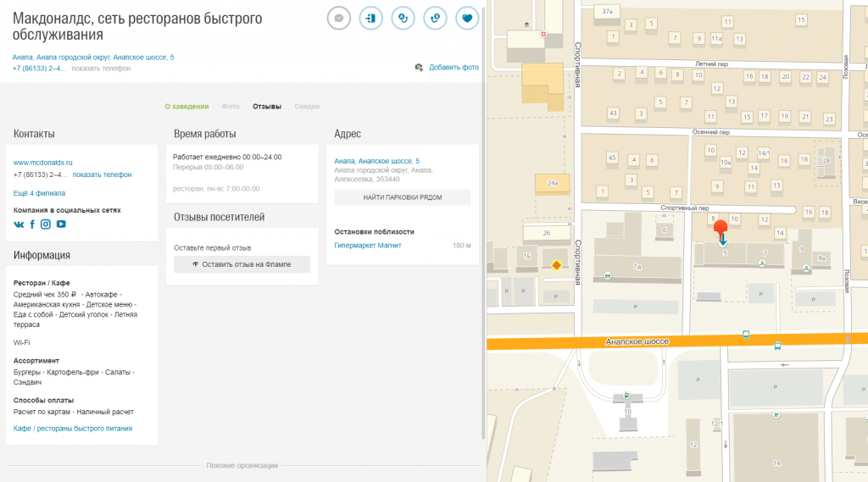Click the Похожие организации heading
This screenshot has height=482, width=868.
pyautogui.click(x=242, y=465)
